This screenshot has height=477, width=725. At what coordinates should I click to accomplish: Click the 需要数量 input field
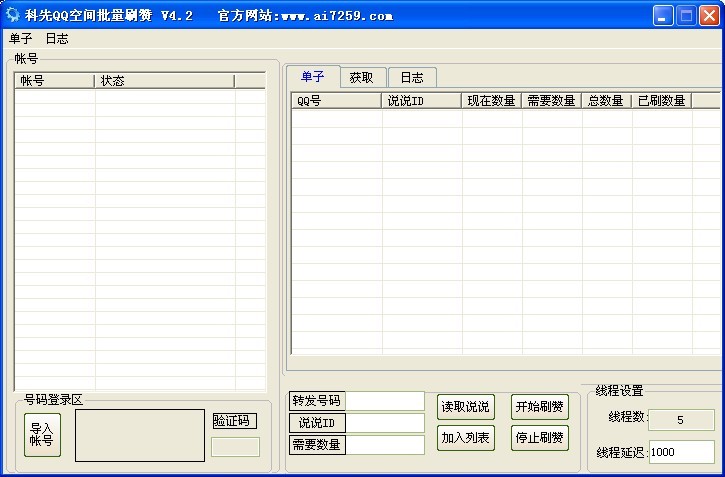click(x=385, y=445)
